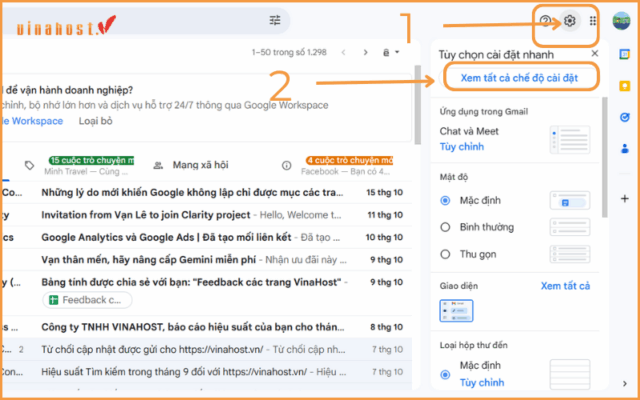Collapse the side panel chevron
The width and height of the screenshot is (640, 400).
point(625,381)
